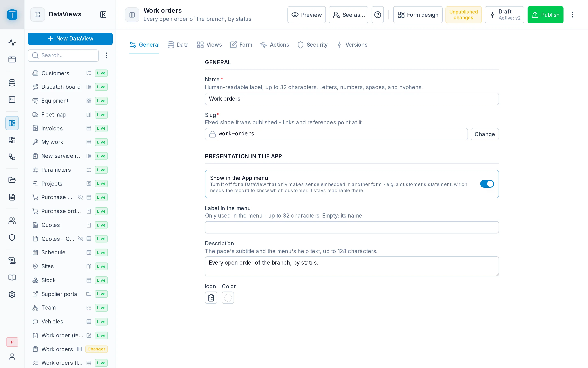588x368 pixels.
Task: Click the blue T app logo
Action: click(12, 15)
